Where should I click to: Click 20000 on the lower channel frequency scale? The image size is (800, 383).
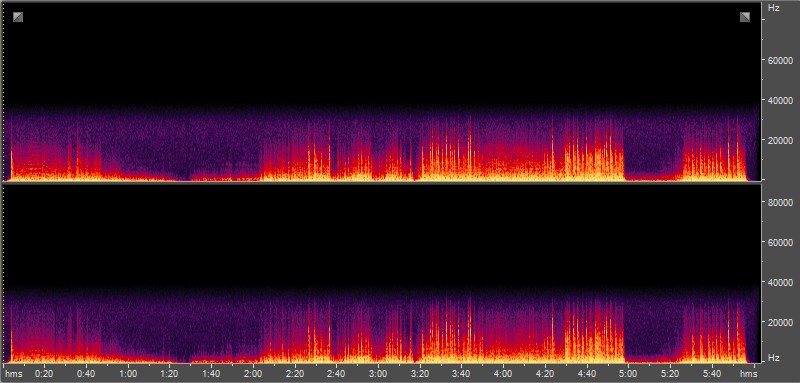pos(780,322)
